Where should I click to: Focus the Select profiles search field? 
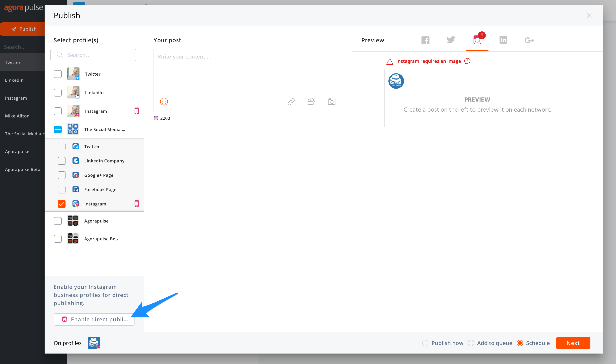(x=93, y=55)
